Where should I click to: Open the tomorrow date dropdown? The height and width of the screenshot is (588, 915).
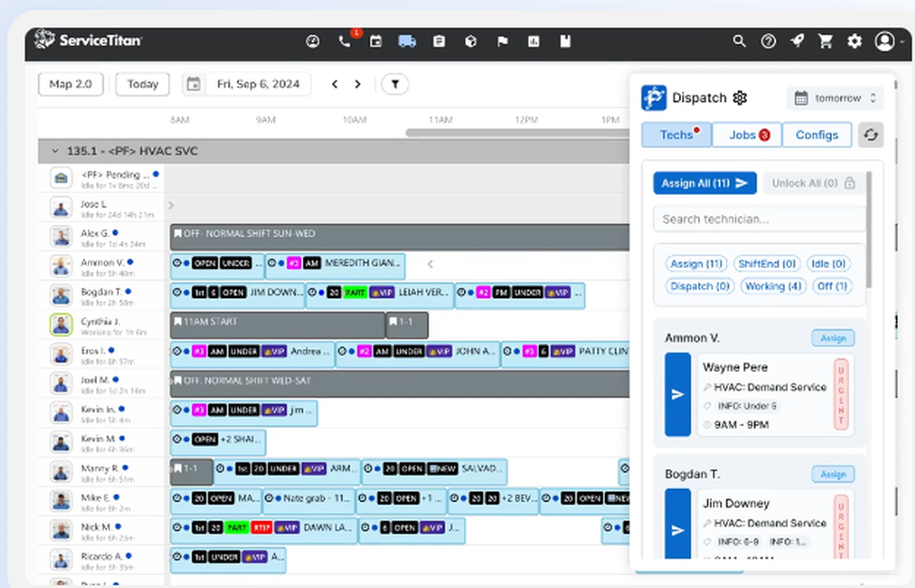pos(835,98)
